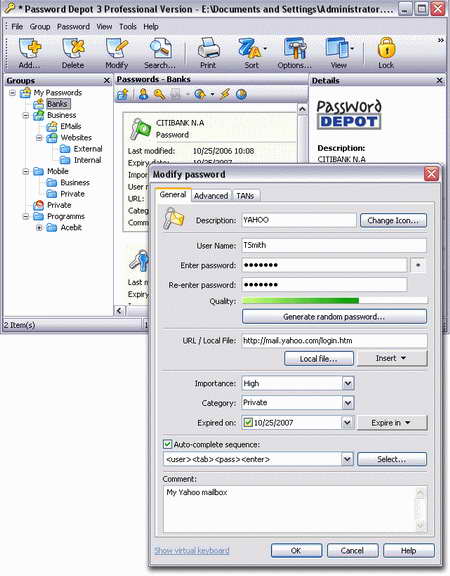Viewport: 450px width, 576px height.
Task: Collapse the Programms node
Action: pyautogui.click(x=26, y=217)
